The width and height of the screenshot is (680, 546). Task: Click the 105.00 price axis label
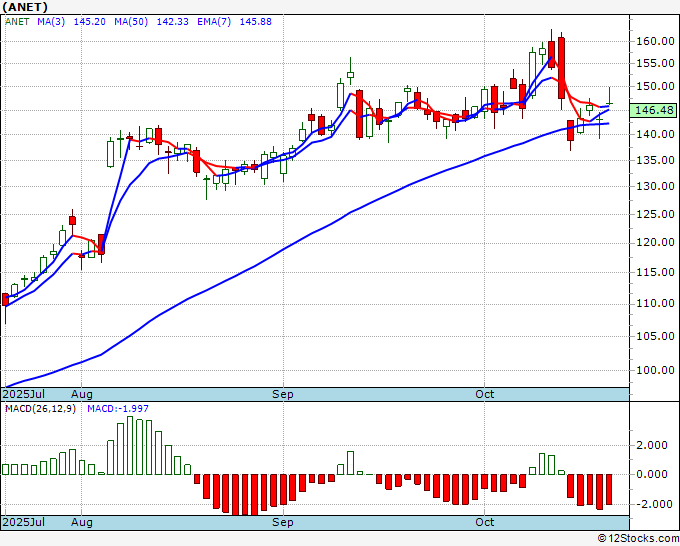click(655, 337)
